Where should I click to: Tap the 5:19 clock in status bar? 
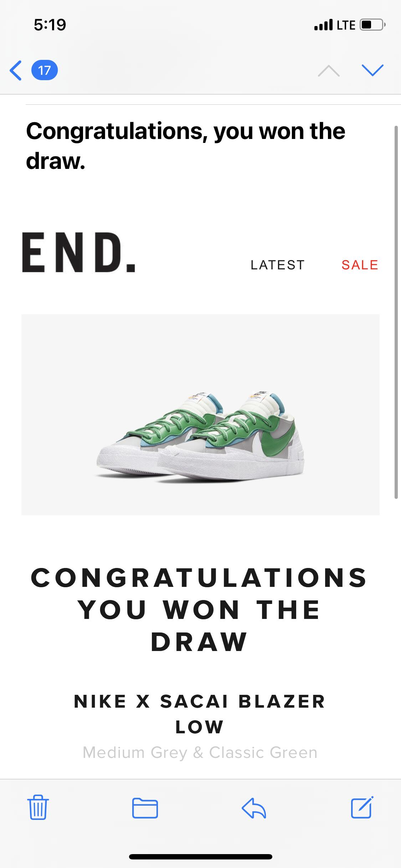(50, 25)
